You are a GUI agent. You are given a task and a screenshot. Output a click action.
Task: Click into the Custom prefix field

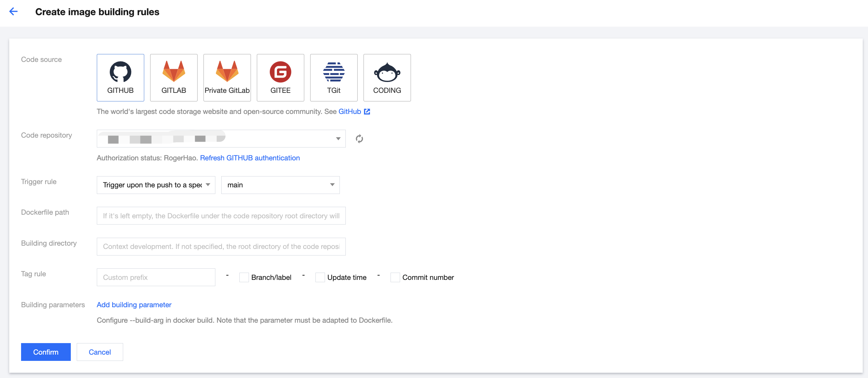click(156, 277)
